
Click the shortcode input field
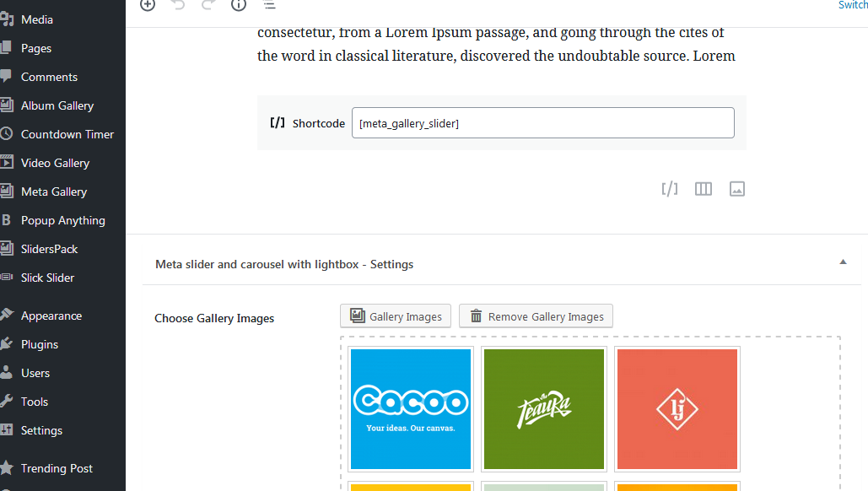pos(543,123)
